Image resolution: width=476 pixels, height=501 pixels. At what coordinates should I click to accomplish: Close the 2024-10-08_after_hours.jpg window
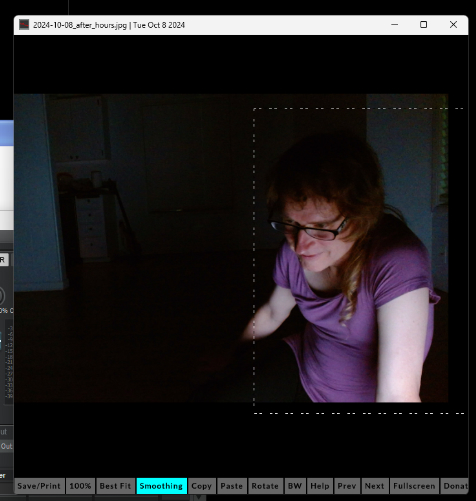pyautogui.click(x=453, y=25)
